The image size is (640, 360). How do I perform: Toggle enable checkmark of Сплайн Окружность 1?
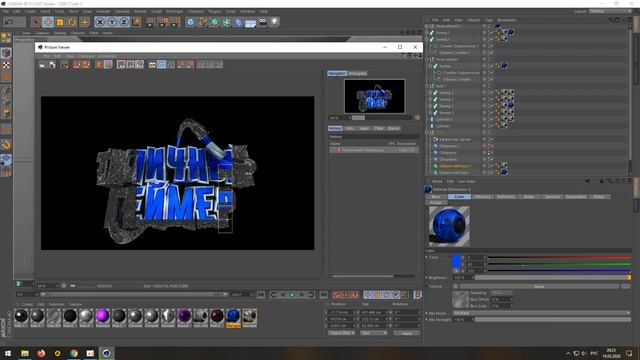tap(491, 46)
